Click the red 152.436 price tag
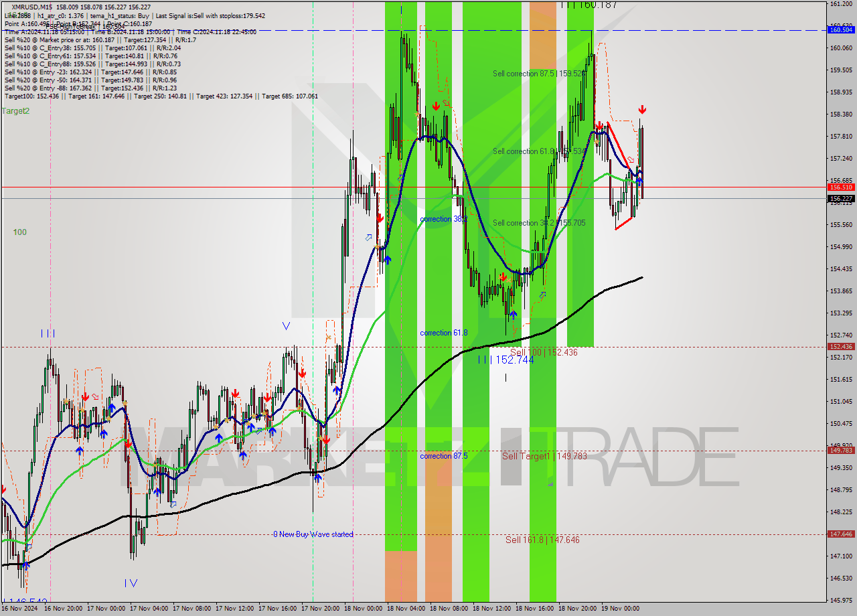 841,346
